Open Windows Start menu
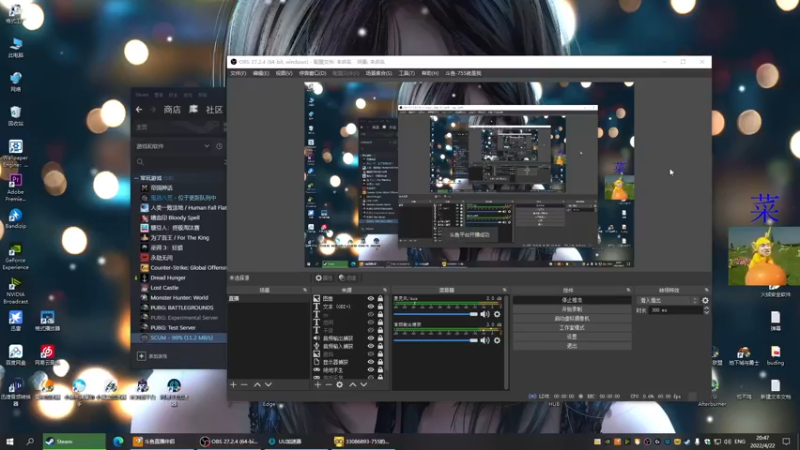The image size is (800, 450). coord(9,441)
